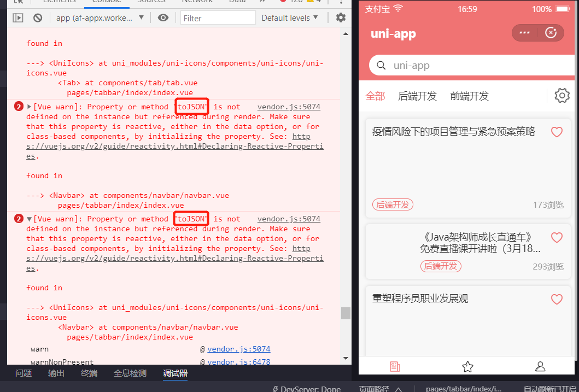Open the profile person tabbar icon
The image size is (579, 392).
[x=540, y=366]
